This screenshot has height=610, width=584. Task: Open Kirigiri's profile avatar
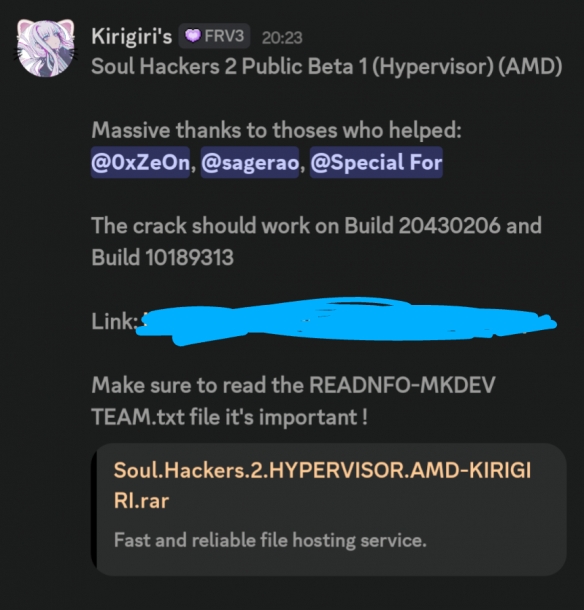tap(46, 47)
